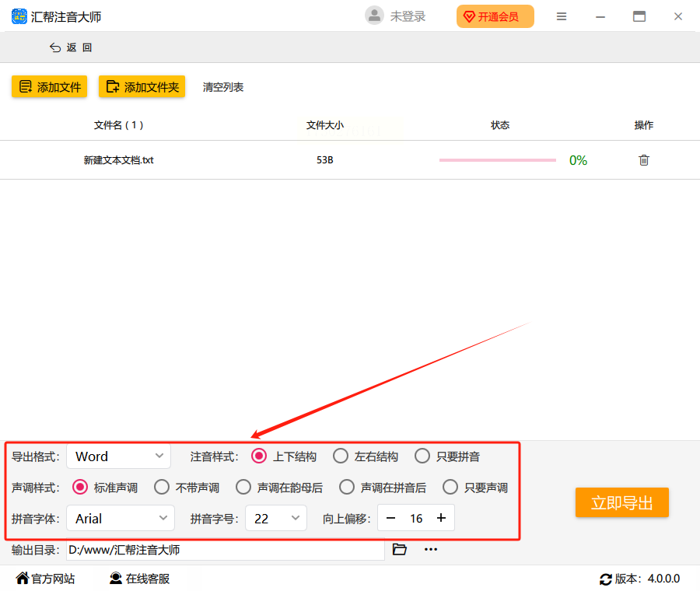
Task: Click 添加文件夹 button
Action: click(142, 86)
